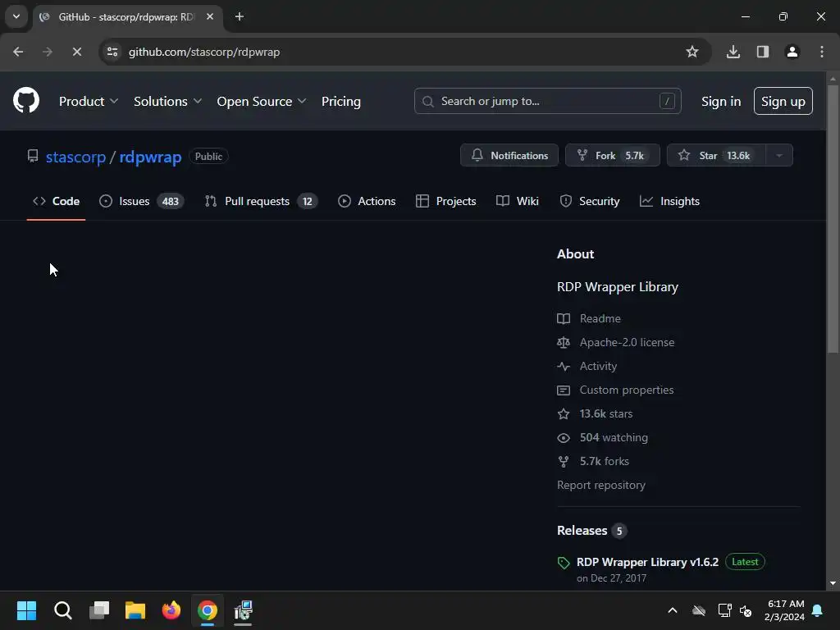
Task: Go back with the browser back arrow
Action: 18,52
